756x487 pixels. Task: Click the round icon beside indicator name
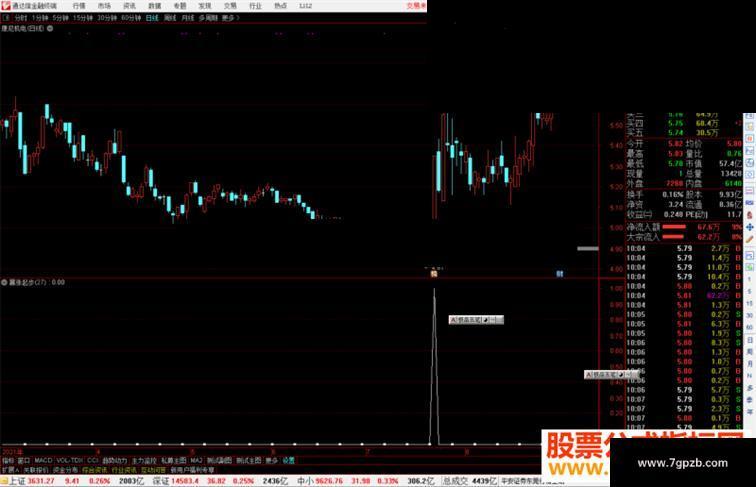pos(4,282)
